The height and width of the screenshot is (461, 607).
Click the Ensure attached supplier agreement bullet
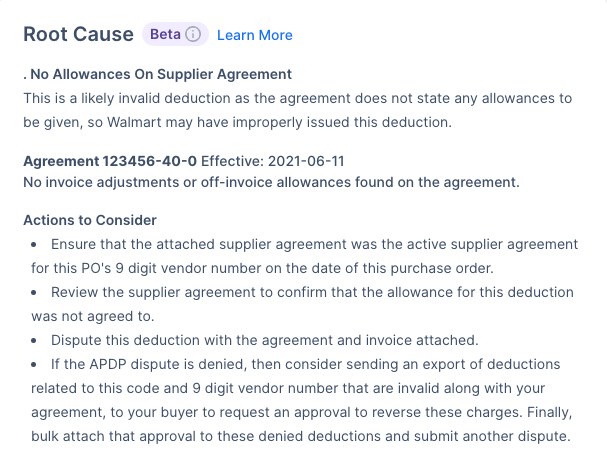pyautogui.click(x=305, y=256)
